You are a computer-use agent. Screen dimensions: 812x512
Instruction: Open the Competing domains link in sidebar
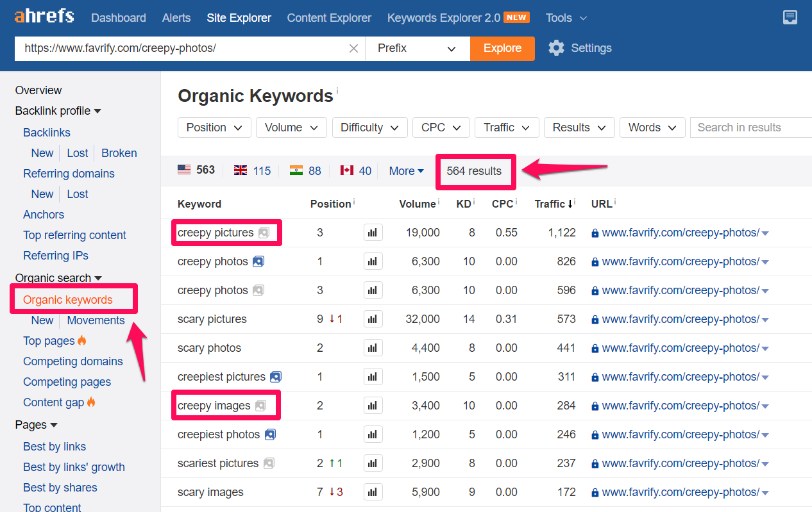click(72, 361)
